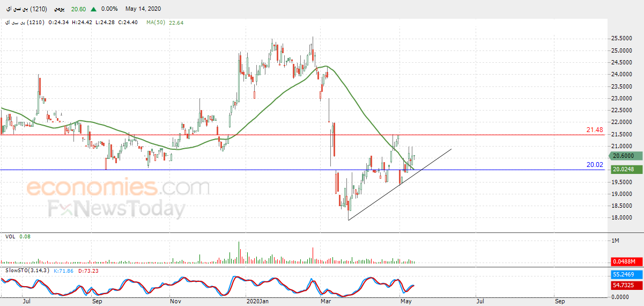Click the 23.0000 price axis label
This screenshot has height=306, width=644.
(x=621, y=98)
